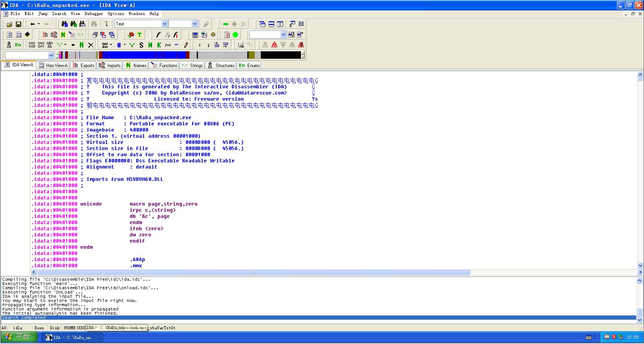Viewport: 644px width, 344px height.
Task: Open the Windows menu
Action: tap(137, 13)
